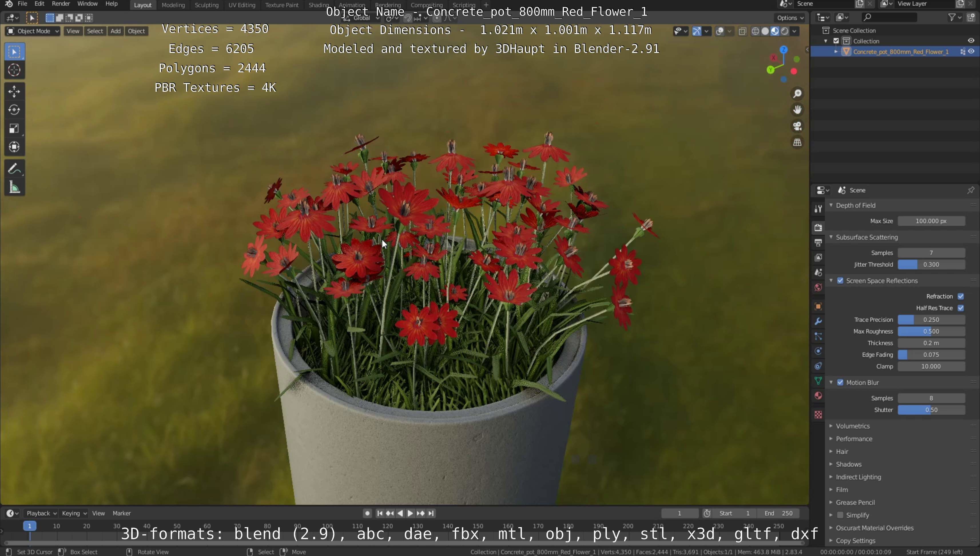Viewport: 980px width, 556px height.
Task: Switch to the Modeling workspace tab
Action: [x=173, y=5]
